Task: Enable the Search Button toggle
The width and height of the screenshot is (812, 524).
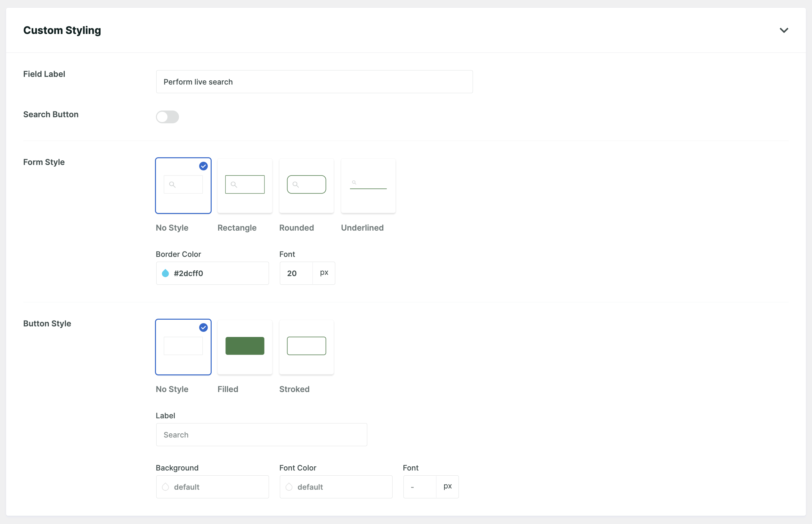Action: [x=167, y=117]
